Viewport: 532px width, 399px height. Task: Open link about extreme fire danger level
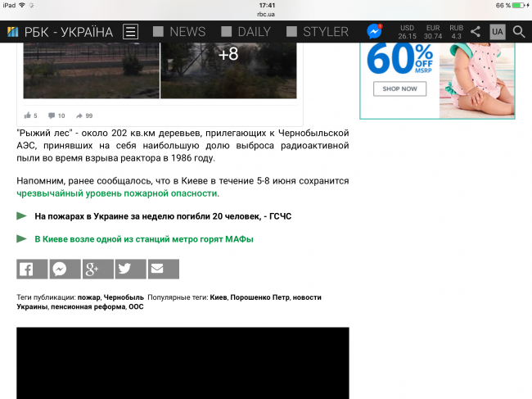coord(117,193)
